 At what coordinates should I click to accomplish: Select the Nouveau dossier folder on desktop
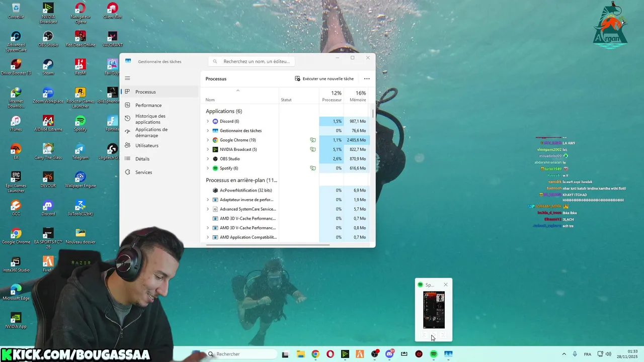click(80, 236)
